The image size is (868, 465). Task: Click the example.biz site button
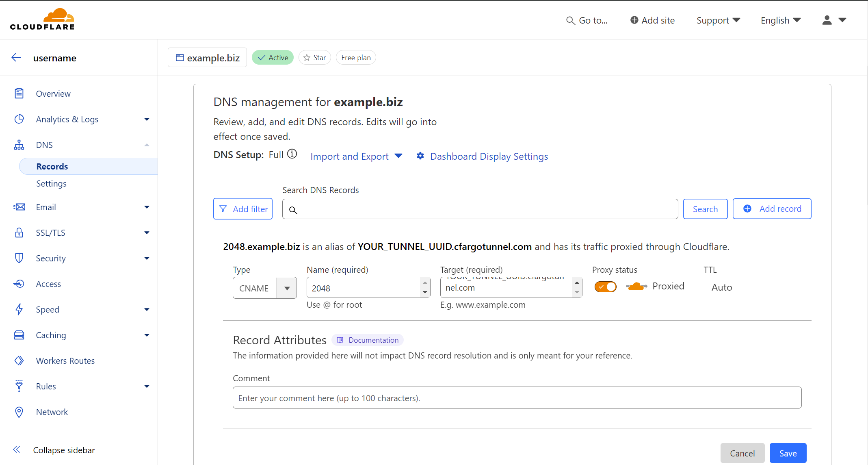click(207, 57)
